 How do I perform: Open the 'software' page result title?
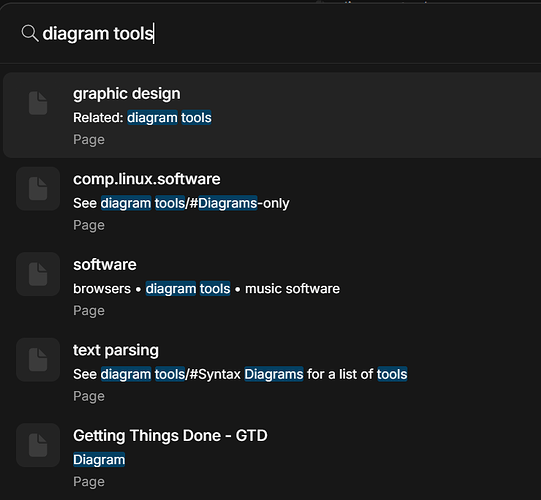pyautogui.click(x=105, y=265)
